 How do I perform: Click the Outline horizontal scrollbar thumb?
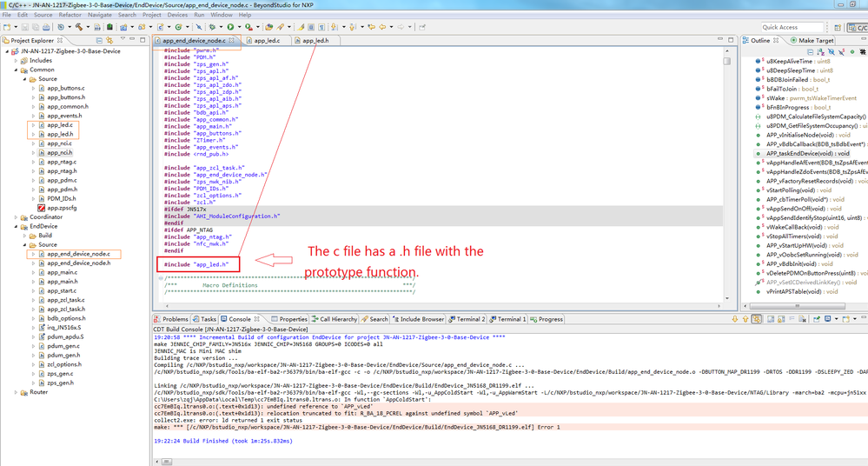(797, 306)
